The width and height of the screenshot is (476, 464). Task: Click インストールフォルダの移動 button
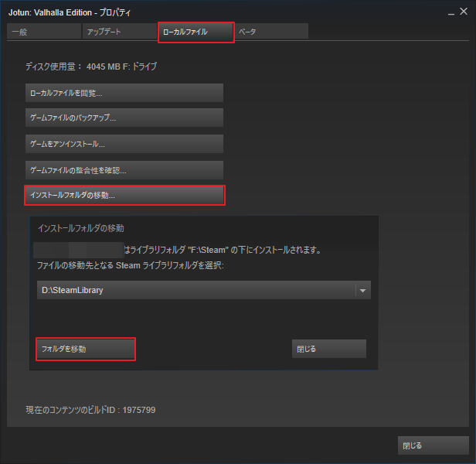pyautogui.click(x=124, y=195)
